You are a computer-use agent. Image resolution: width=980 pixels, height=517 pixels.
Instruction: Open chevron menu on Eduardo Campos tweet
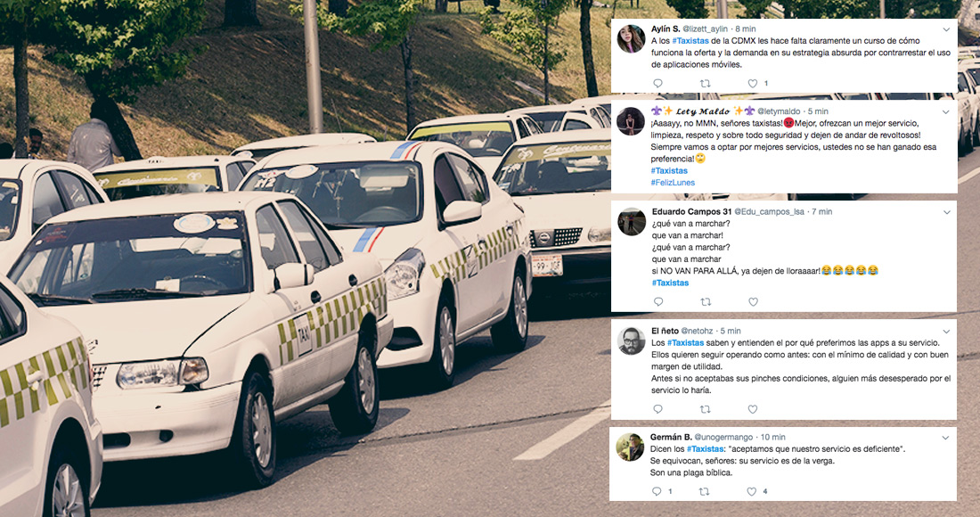click(x=946, y=212)
